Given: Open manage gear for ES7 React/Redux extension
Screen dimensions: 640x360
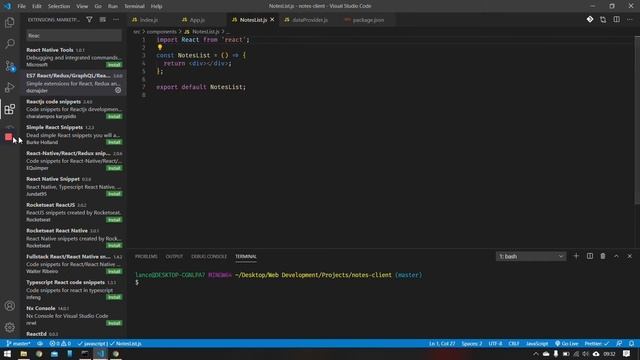Looking at the screenshot, I should point(118,90).
